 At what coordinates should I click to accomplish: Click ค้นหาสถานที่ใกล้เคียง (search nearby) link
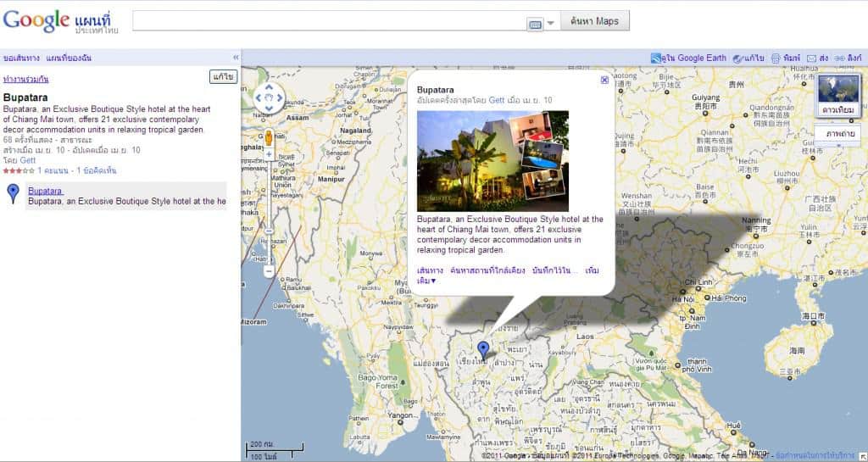[x=487, y=270]
